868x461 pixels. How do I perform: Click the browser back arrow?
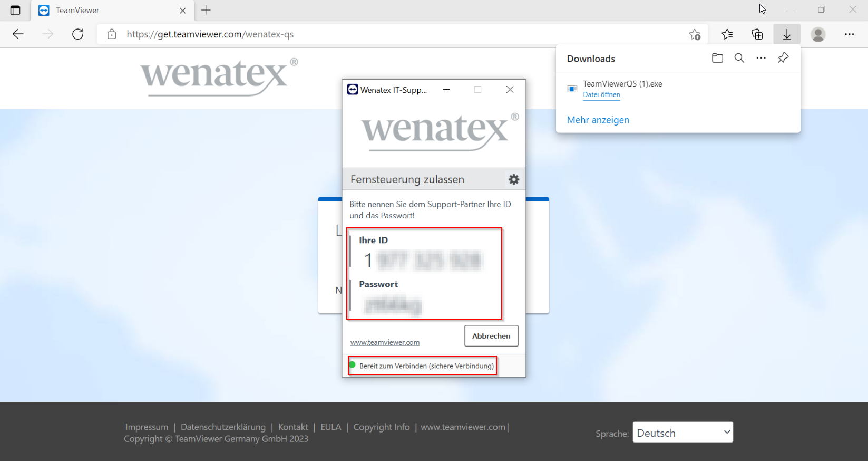point(18,34)
